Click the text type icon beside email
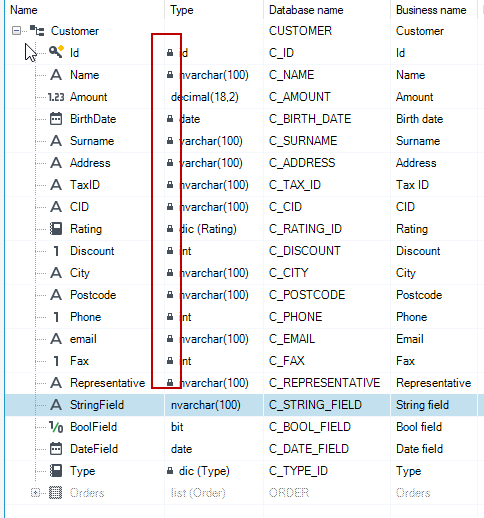The width and height of the screenshot is (484, 518). point(56,339)
